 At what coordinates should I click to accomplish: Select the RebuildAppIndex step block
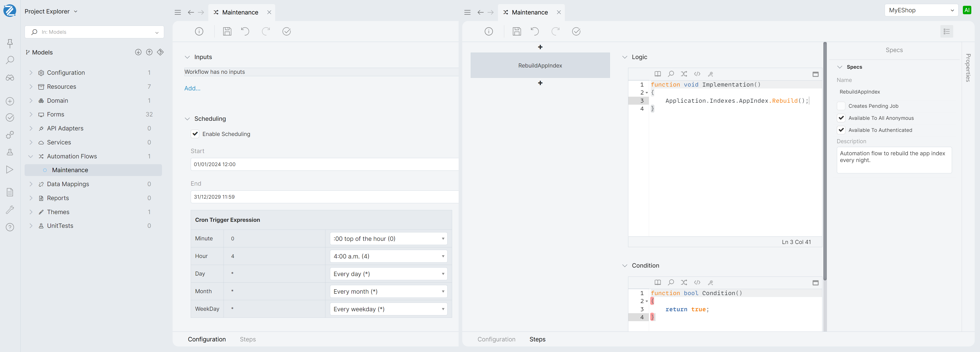(540, 65)
